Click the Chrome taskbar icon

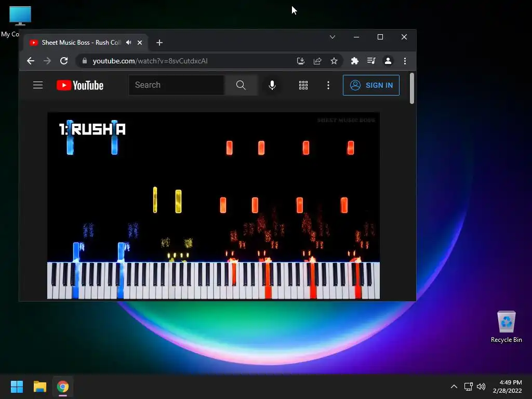tap(63, 387)
